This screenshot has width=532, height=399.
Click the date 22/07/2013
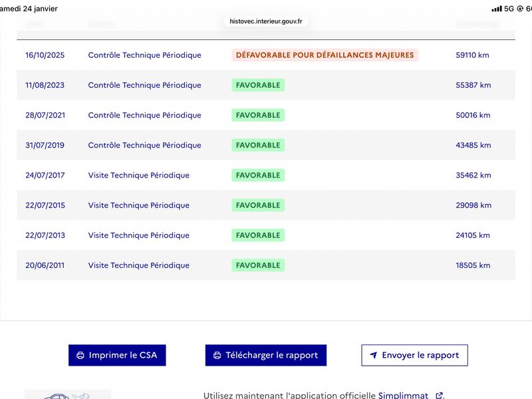[x=45, y=235]
